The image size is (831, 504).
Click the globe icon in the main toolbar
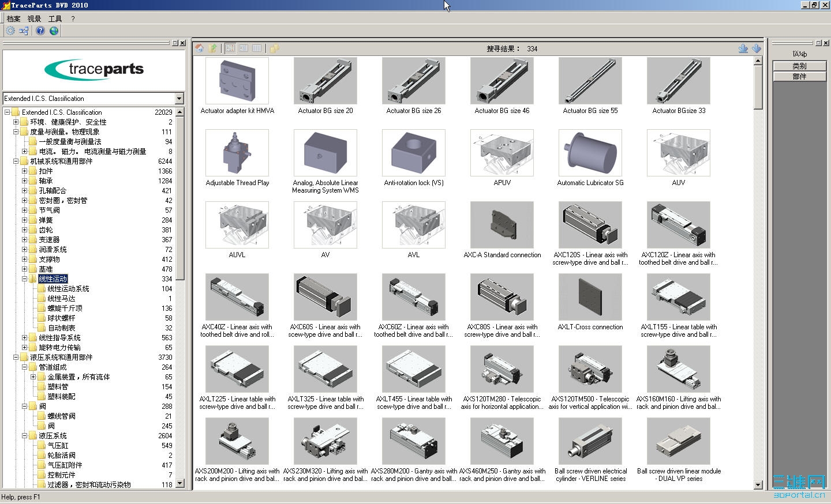54,31
